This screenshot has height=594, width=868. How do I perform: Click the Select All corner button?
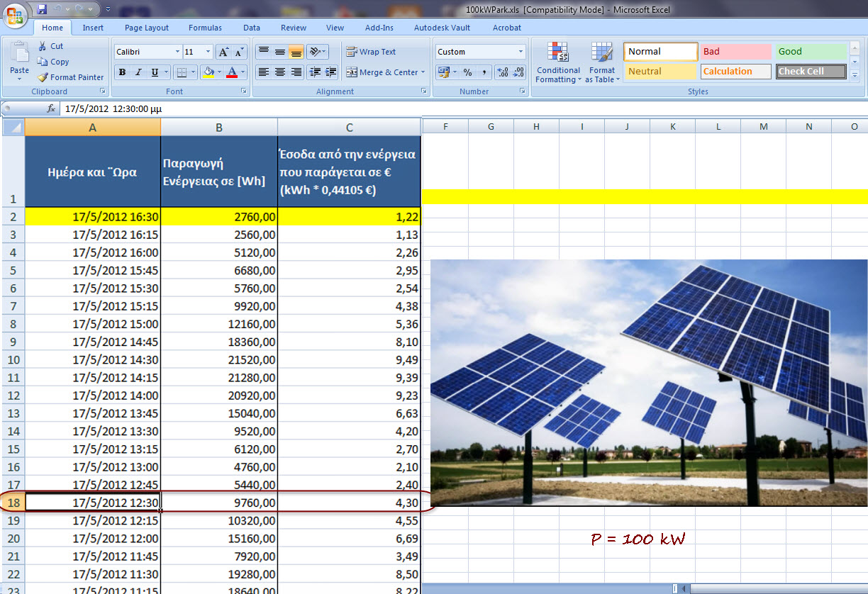pos(13,127)
